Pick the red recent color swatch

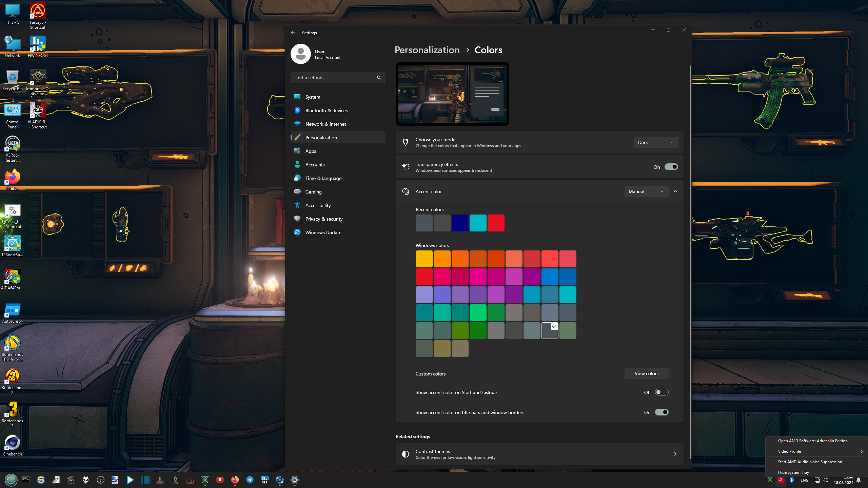pyautogui.click(x=496, y=223)
